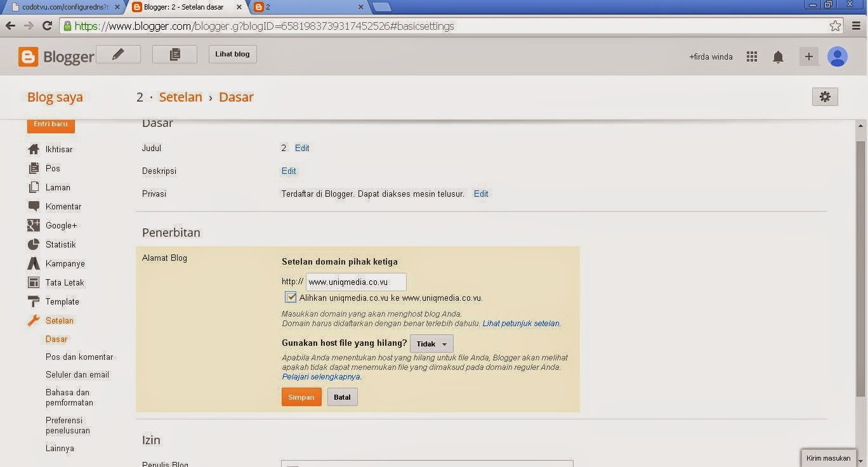The width and height of the screenshot is (868, 467).
Task: Click the Google+ sidebar icon
Action: (34, 225)
